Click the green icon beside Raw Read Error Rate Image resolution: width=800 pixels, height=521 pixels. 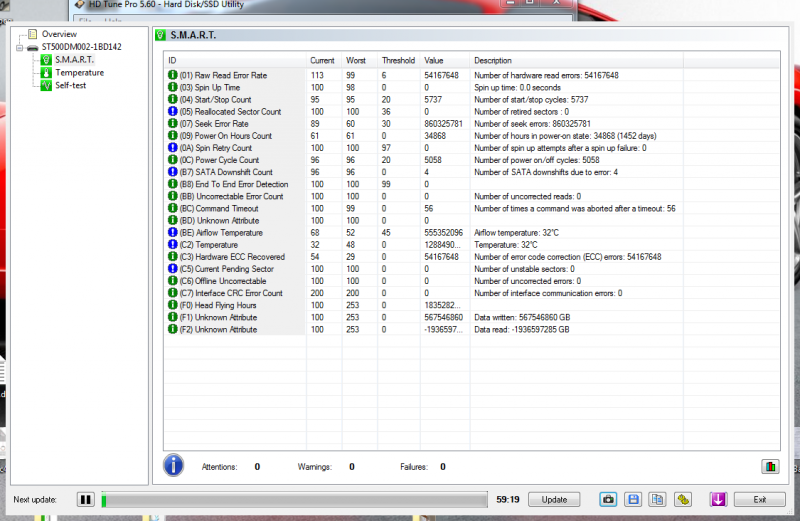[172, 75]
